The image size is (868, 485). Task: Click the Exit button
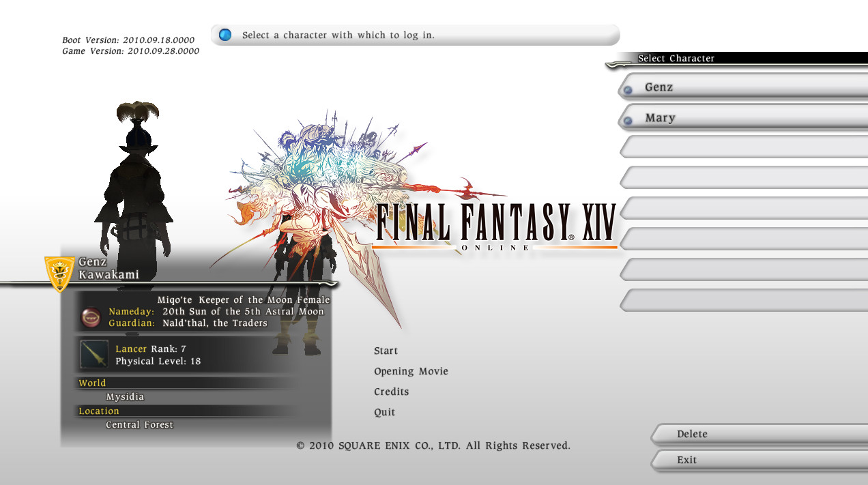click(759, 460)
